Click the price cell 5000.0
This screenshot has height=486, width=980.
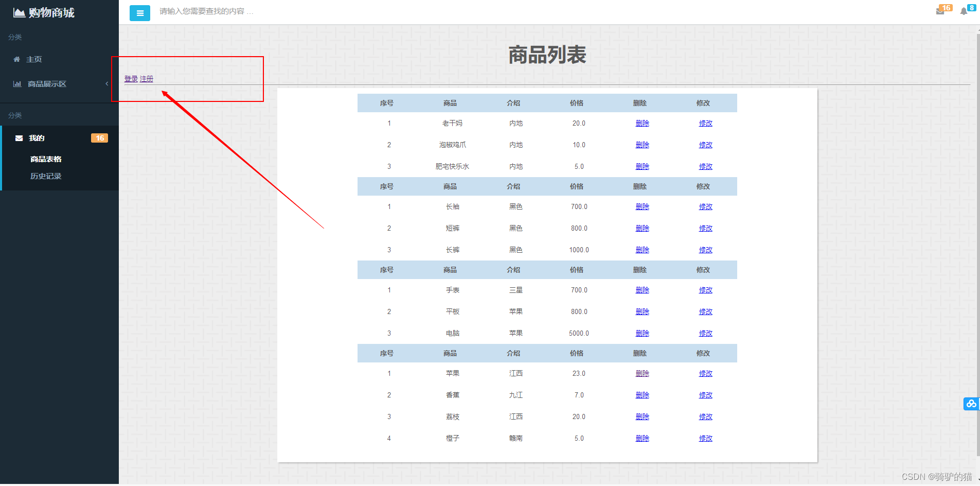pos(579,333)
